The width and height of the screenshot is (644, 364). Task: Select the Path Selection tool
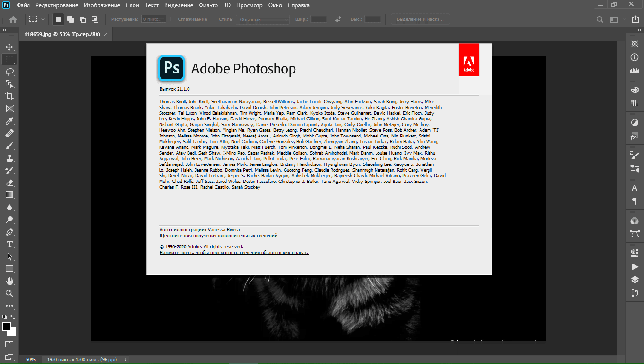(9, 256)
